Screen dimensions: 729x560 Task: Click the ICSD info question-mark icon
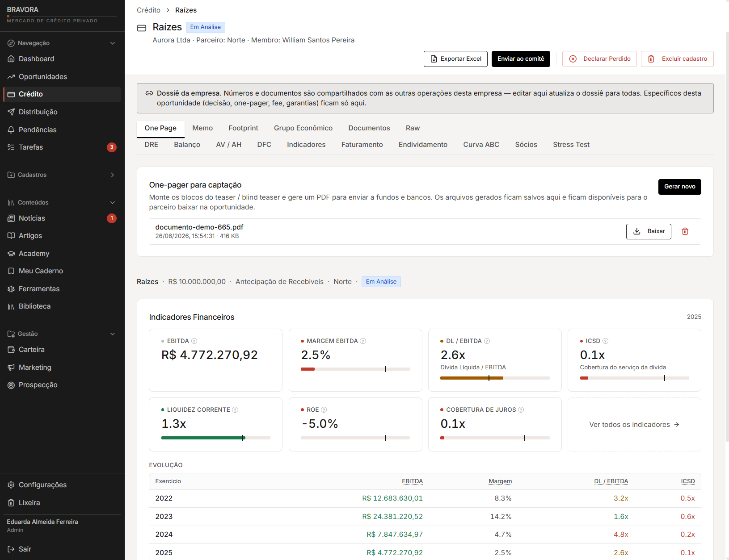605,341
